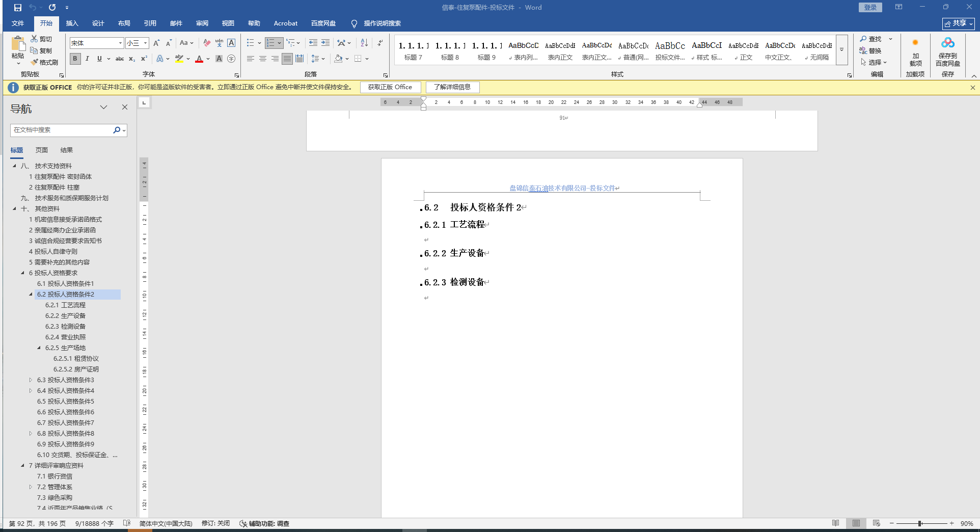Open navigation pane options dropdown arrow
Viewport: 980px width, 532px height.
tap(103, 107)
